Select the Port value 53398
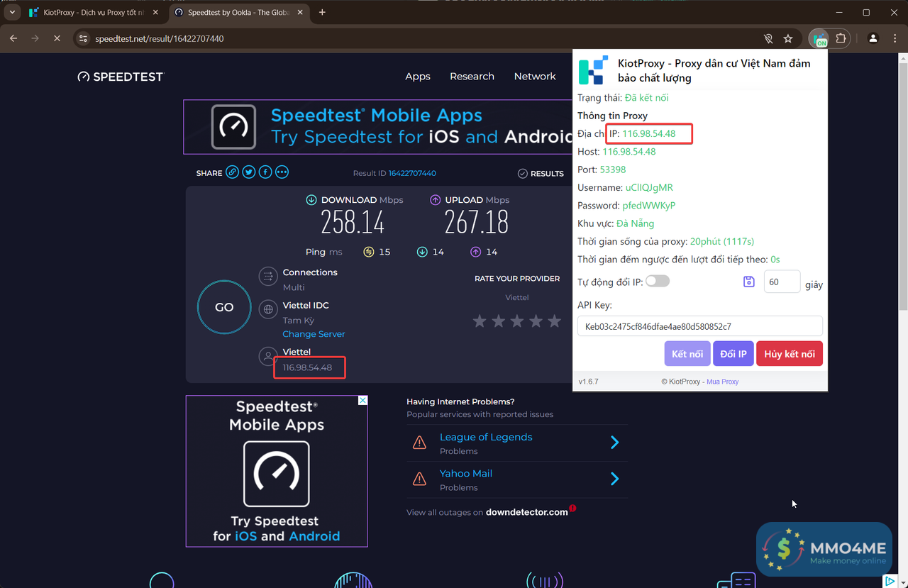Screen dimensions: 908x588 pyautogui.click(x=612, y=170)
